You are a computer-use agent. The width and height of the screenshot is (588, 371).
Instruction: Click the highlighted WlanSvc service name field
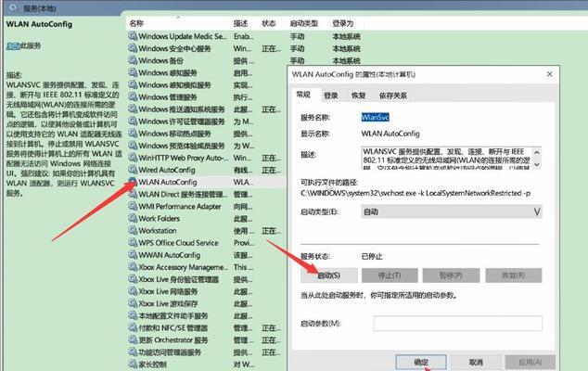click(375, 118)
